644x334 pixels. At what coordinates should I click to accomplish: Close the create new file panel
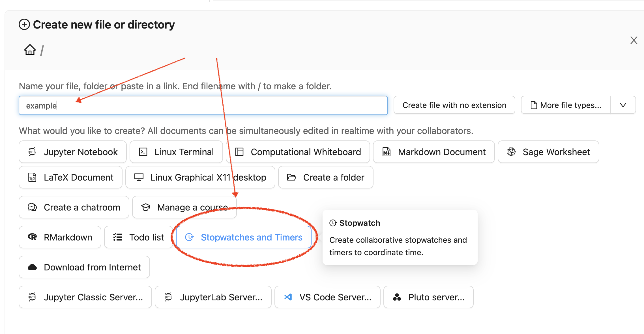(x=634, y=40)
